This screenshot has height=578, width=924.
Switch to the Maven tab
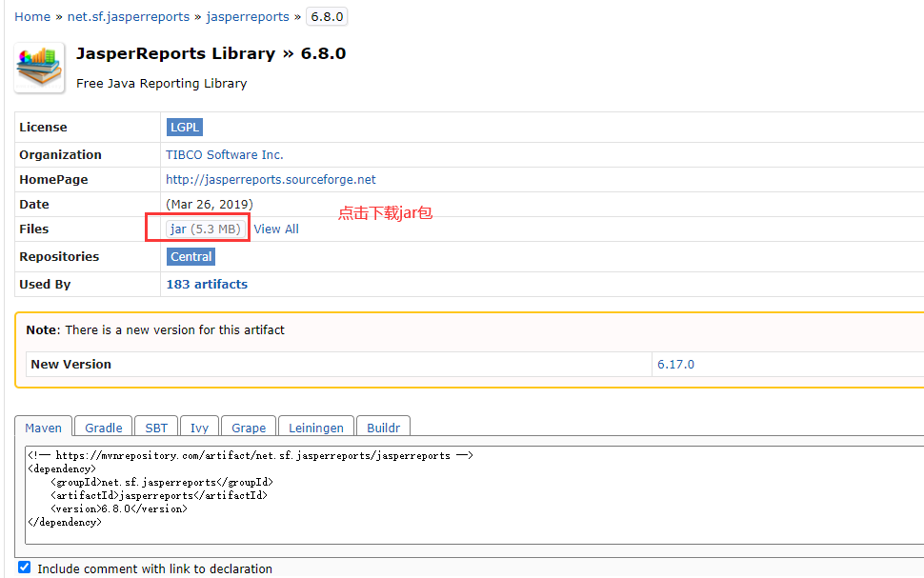43,428
